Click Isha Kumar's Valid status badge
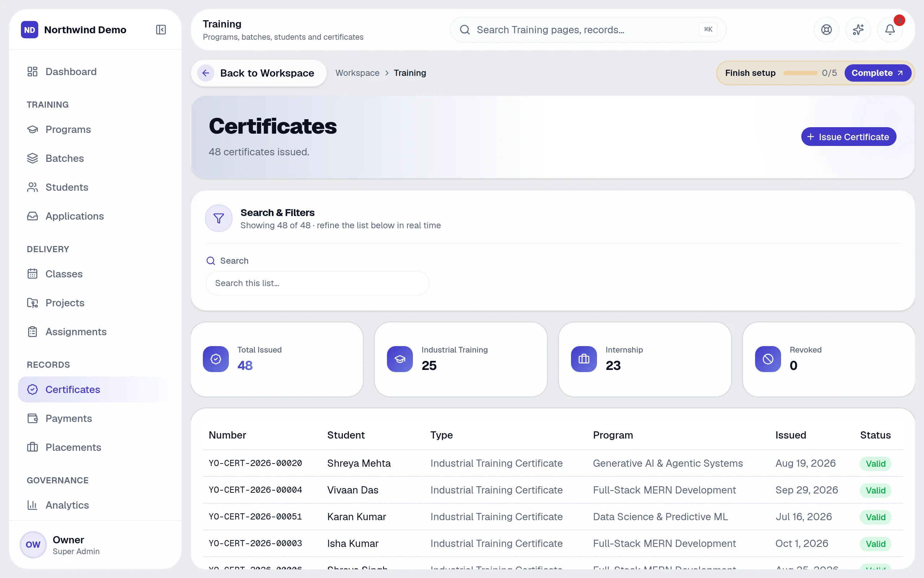This screenshot has height=578, width=924. click(875, 544)
